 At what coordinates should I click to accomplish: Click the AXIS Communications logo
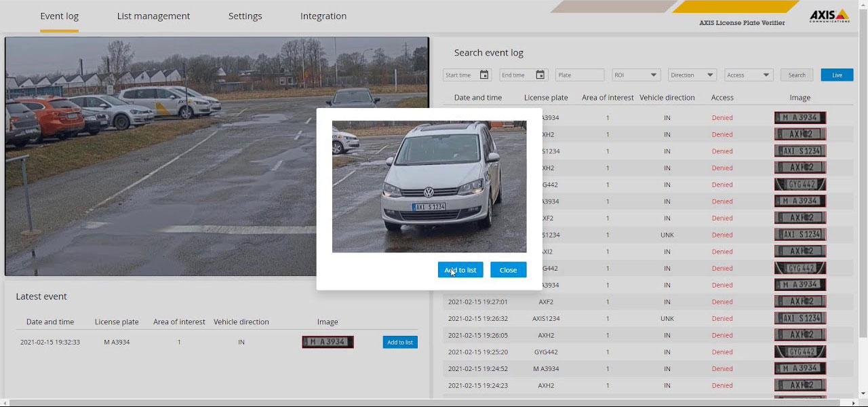point(829,16)
